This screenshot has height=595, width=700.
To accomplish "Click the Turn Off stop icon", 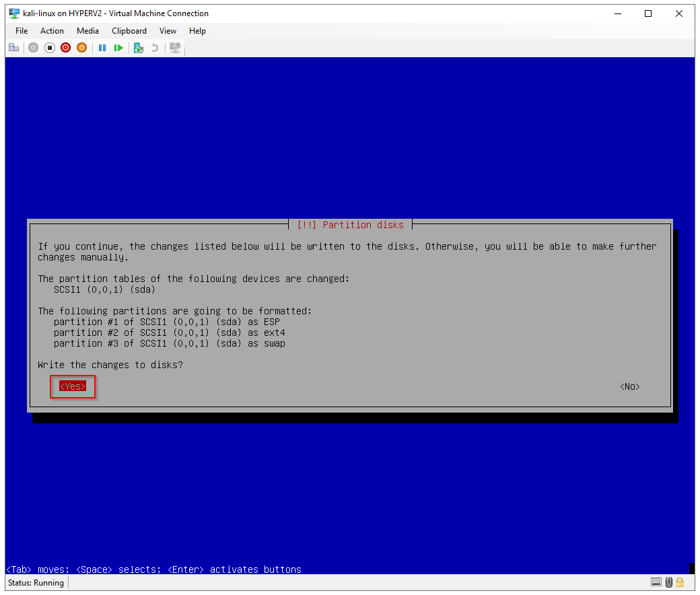I will pyautogui.click(x=50, y=48).
